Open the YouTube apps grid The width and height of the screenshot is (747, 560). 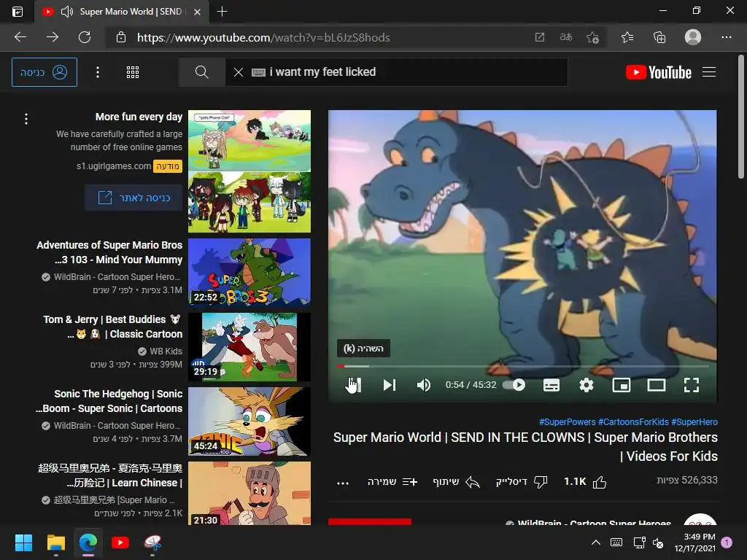click(x=133, y=72)
